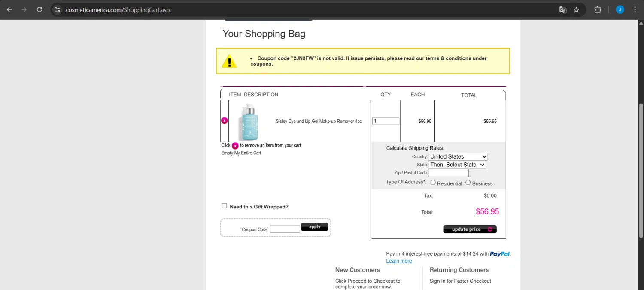Click the Calculate Shipping Rates label

[x=415, y=148]
